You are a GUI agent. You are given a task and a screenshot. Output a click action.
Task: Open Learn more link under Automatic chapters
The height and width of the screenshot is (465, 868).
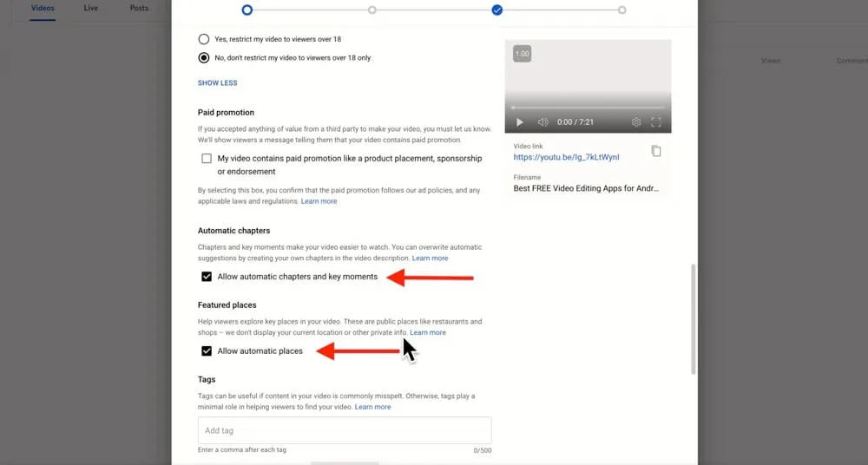tap(430, 259)
